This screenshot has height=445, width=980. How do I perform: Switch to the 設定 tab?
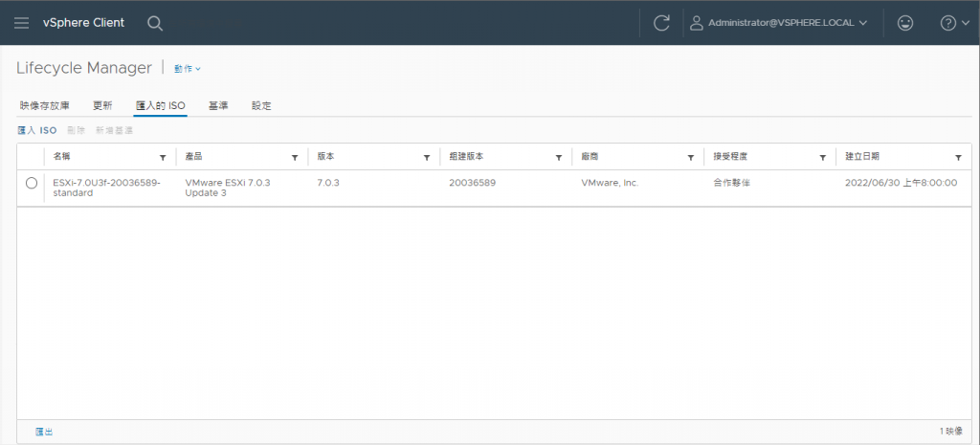261,105
